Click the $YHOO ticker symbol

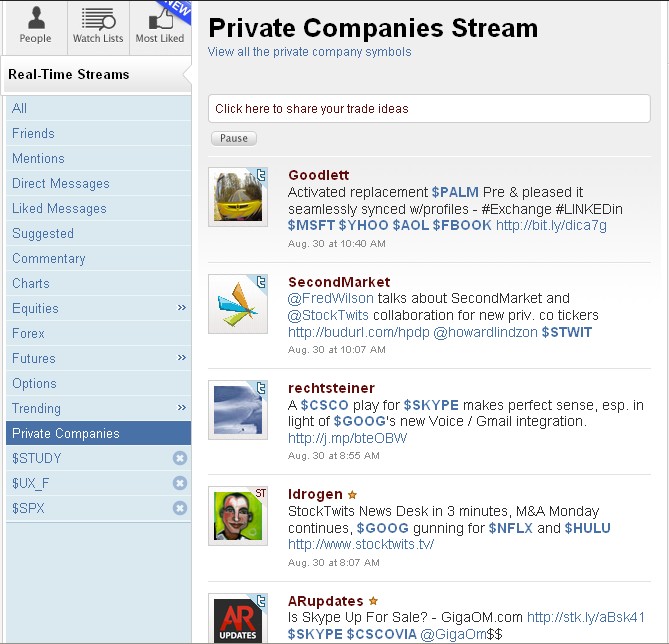tap(364, 225)
